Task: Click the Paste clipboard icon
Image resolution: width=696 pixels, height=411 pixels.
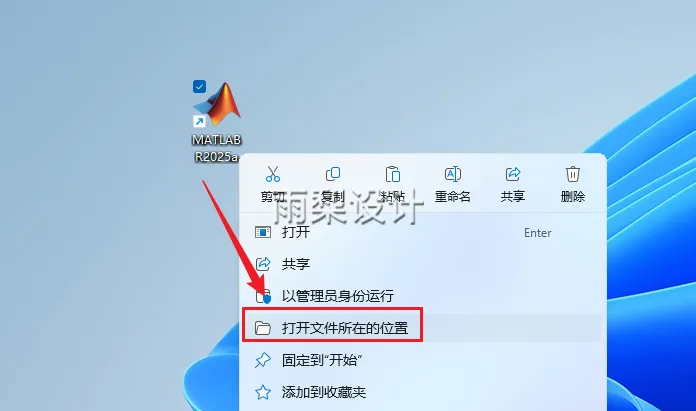Action: tap(393, 174)
